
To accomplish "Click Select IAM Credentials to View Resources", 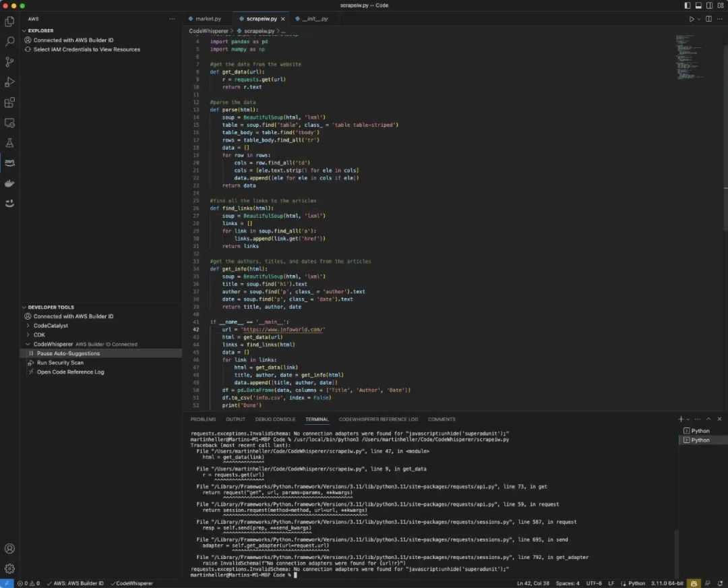I will [x=86, y=49].
